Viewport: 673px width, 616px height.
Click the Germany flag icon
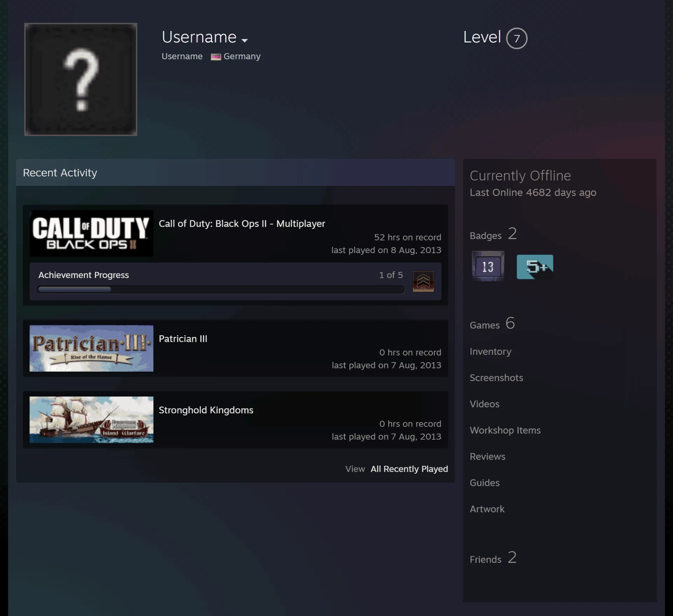click(x=216, y=57)
